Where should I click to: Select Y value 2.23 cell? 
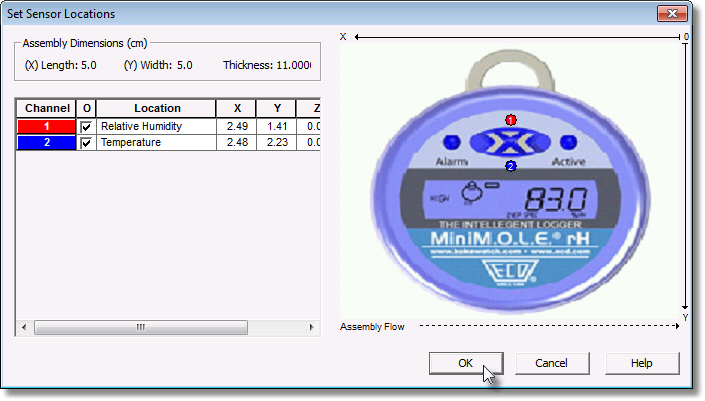(277, 143)
